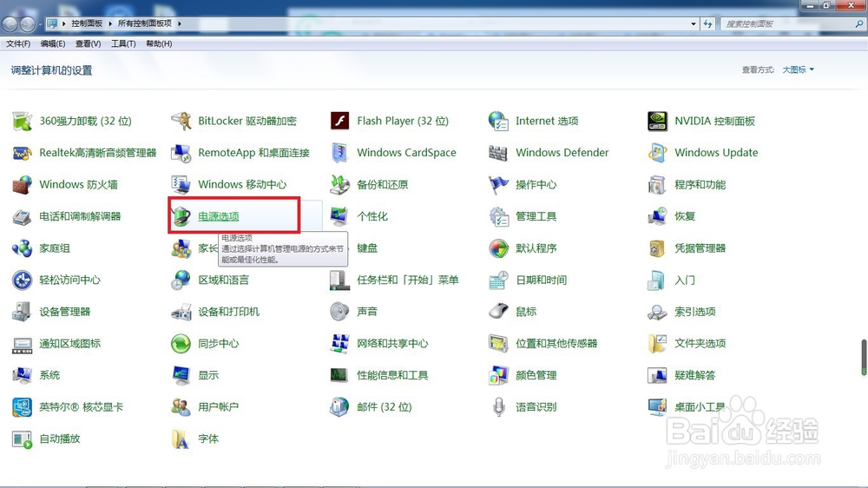
Task: Open the 语音识别 microphone icon
Action: click(498, 406)
